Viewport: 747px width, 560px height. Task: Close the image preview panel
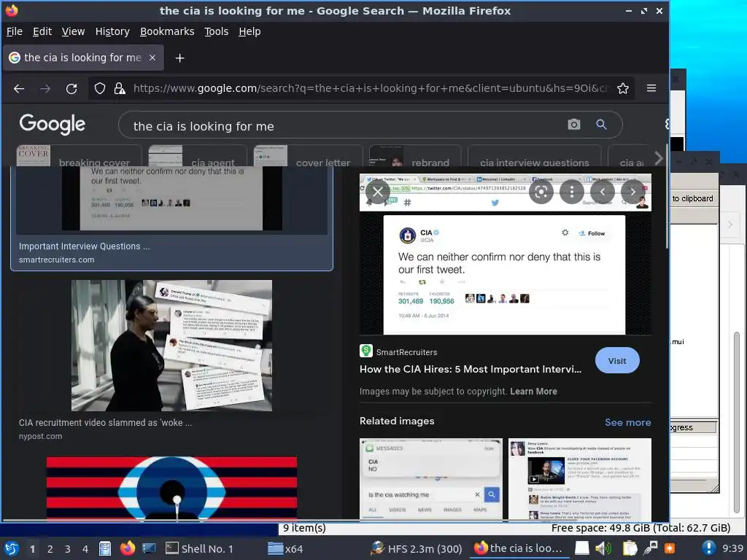(378, 192)
